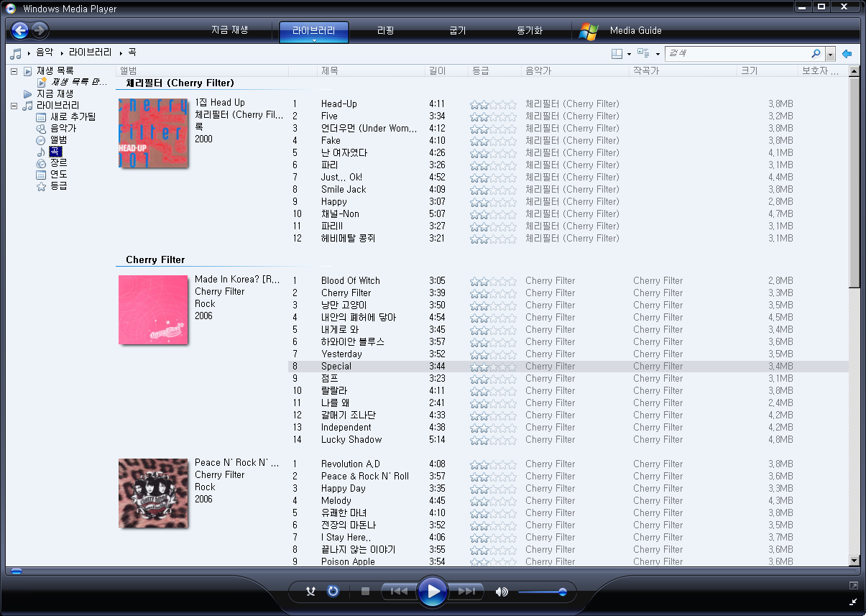Viewport: 866px width, 616px height.
Task: Show the list pane with the blue arrow
Action: (847, 54)
